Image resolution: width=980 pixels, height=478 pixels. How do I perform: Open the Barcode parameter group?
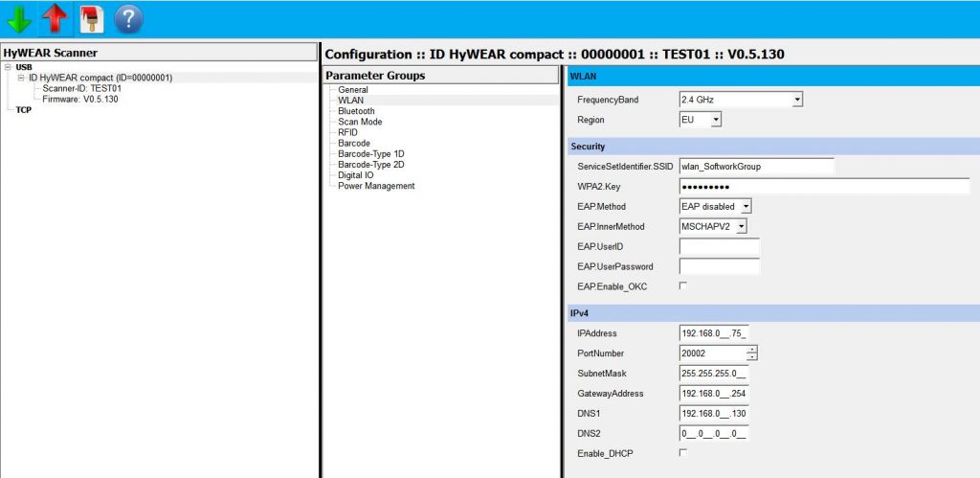(354, 144)
